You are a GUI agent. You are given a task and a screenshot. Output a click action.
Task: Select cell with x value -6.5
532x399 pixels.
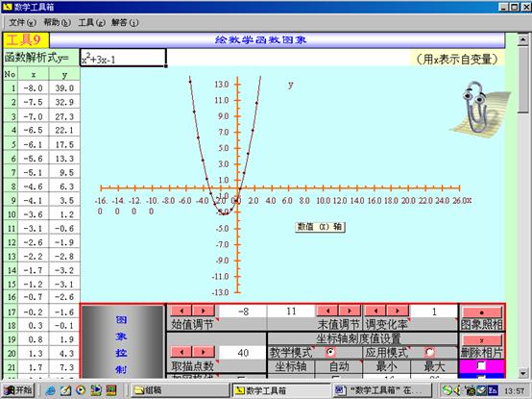point(34,130)
